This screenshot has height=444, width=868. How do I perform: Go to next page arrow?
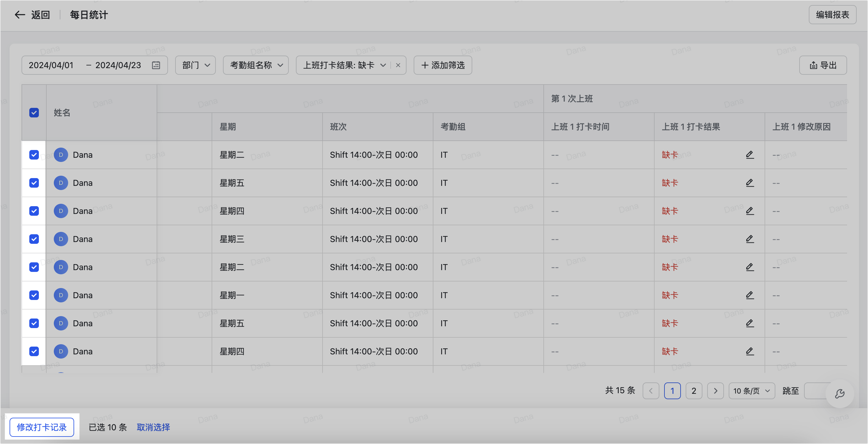715,391
